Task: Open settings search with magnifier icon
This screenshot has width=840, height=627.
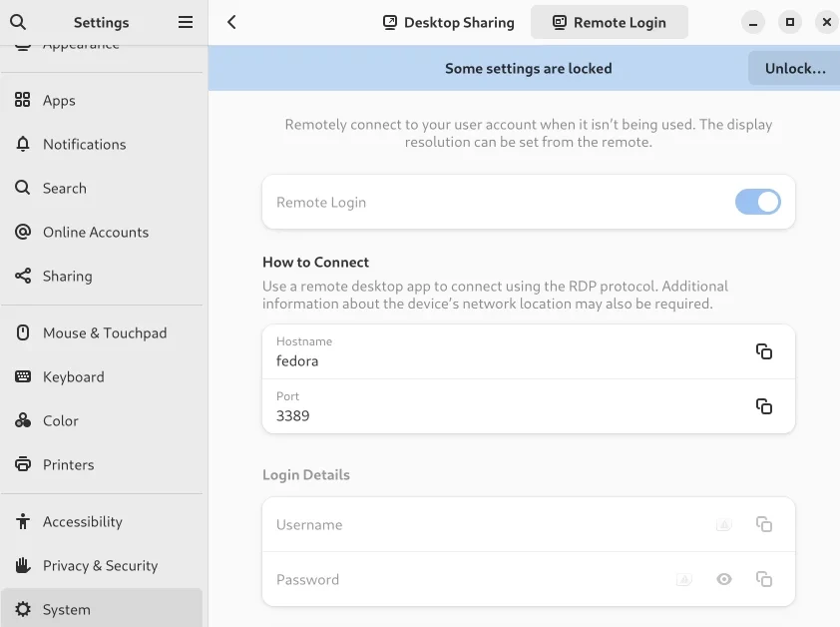Action: (x=18, y=22)
